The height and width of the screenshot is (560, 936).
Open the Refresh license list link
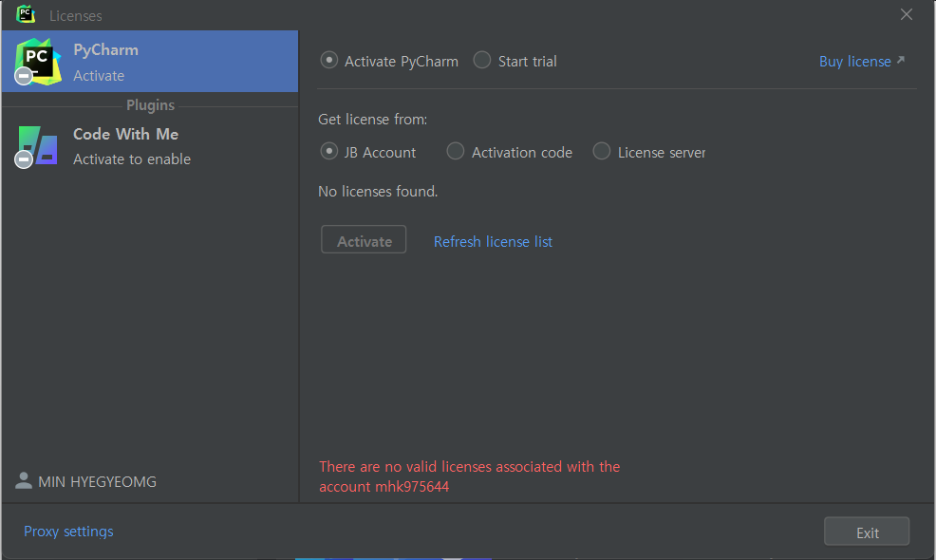click(493, 242)
